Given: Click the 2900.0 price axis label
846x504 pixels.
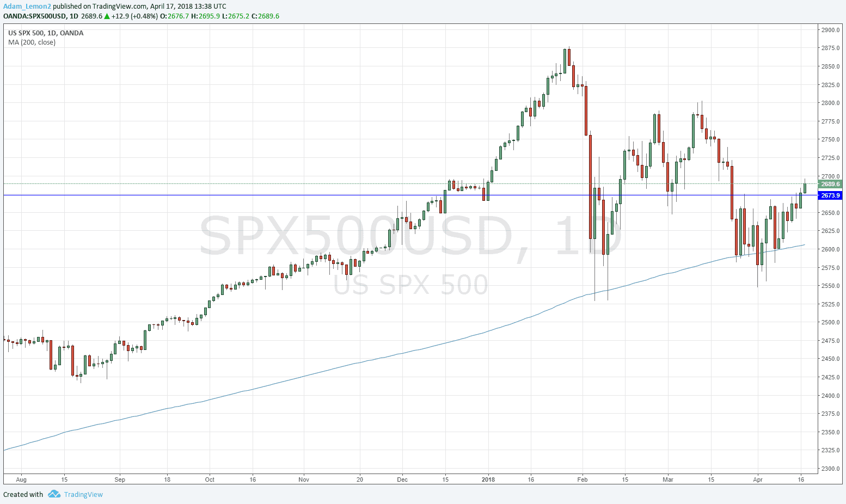Looking at the screenshot, I should click(x=830, y=30).
